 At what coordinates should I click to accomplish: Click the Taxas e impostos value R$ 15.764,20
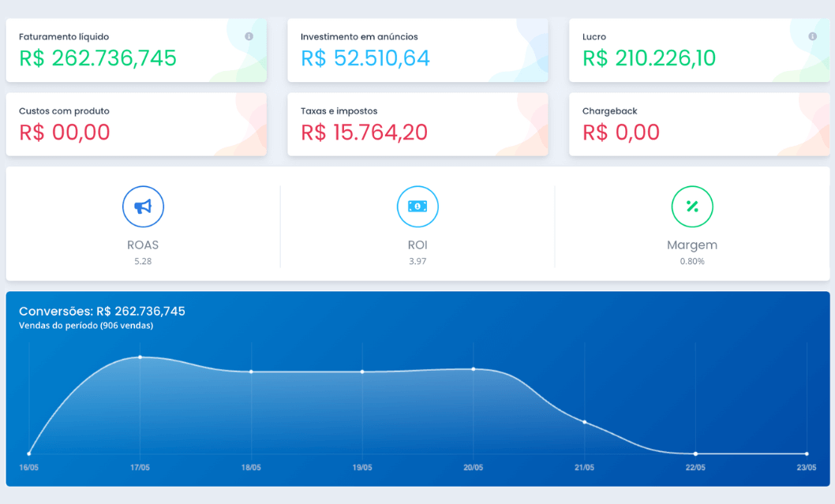coord(364,132)
